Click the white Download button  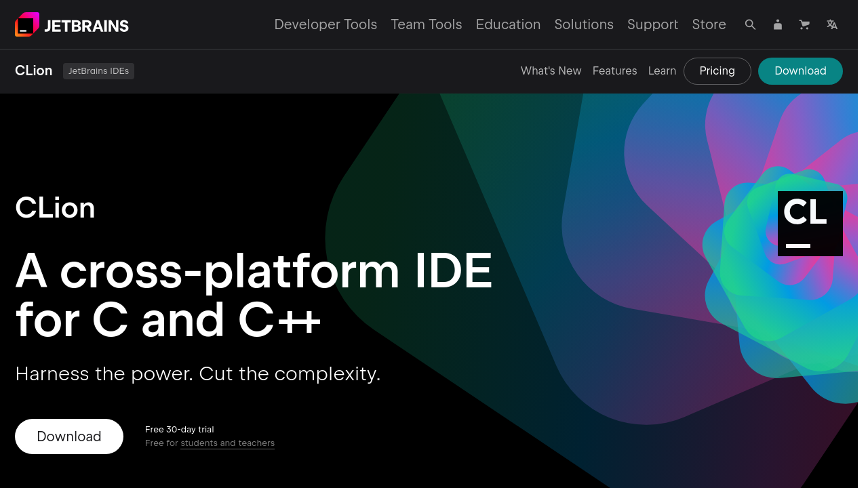tap(68, 436)
